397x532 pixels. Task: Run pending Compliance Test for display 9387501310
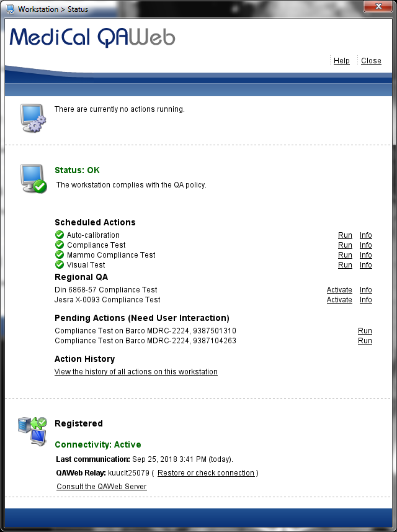pyautogui.click(x=365, y=331)
